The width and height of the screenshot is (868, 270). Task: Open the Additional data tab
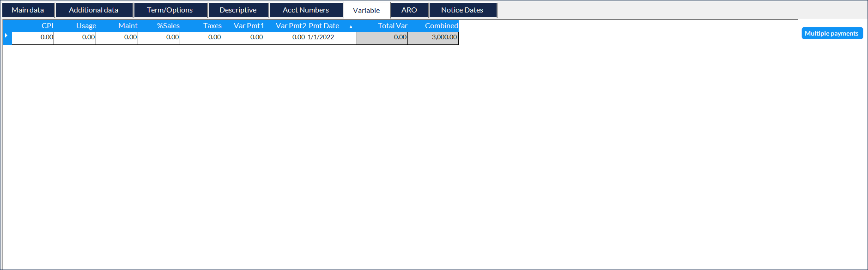(94, 10)
